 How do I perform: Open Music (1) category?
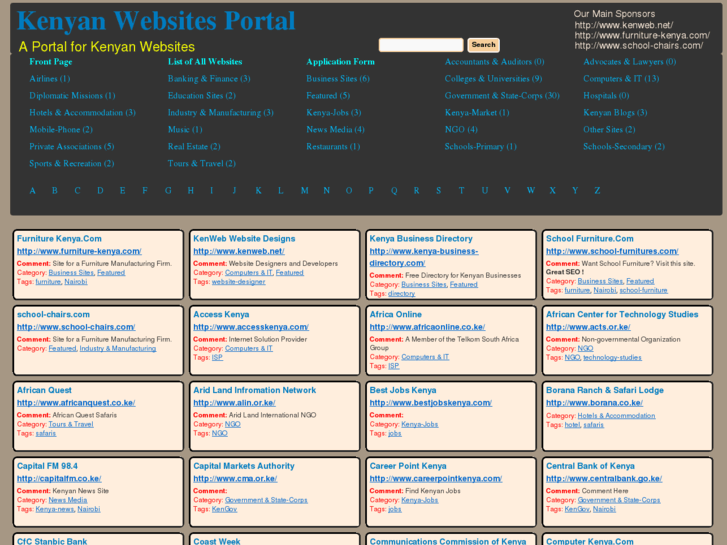(x=185, y=129)
